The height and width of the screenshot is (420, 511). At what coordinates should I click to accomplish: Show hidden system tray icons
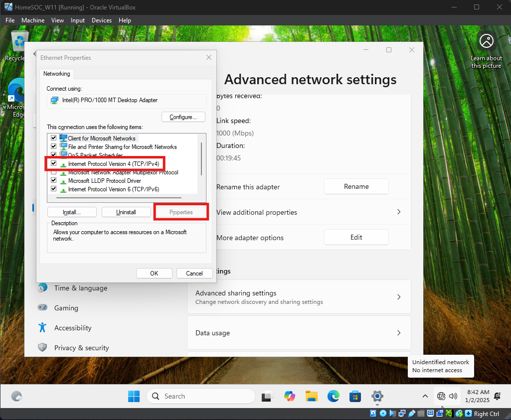click(x=425, y=396)
